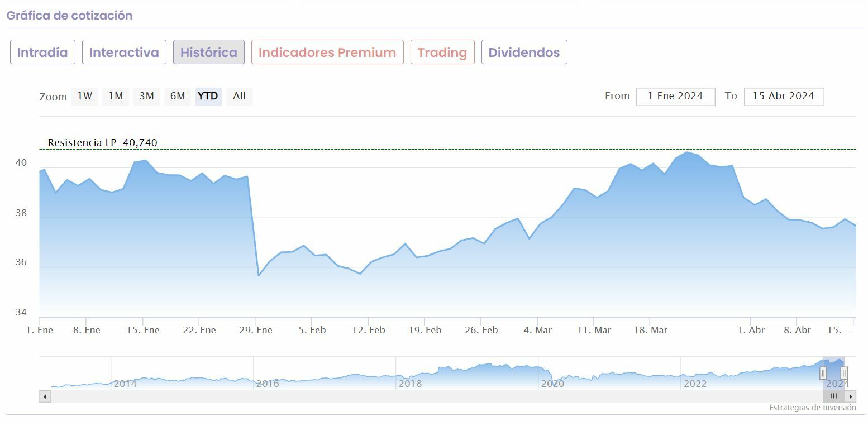Edit the From date field
The width and height of the screenshot is (868, 426).
tap(675, 97)
